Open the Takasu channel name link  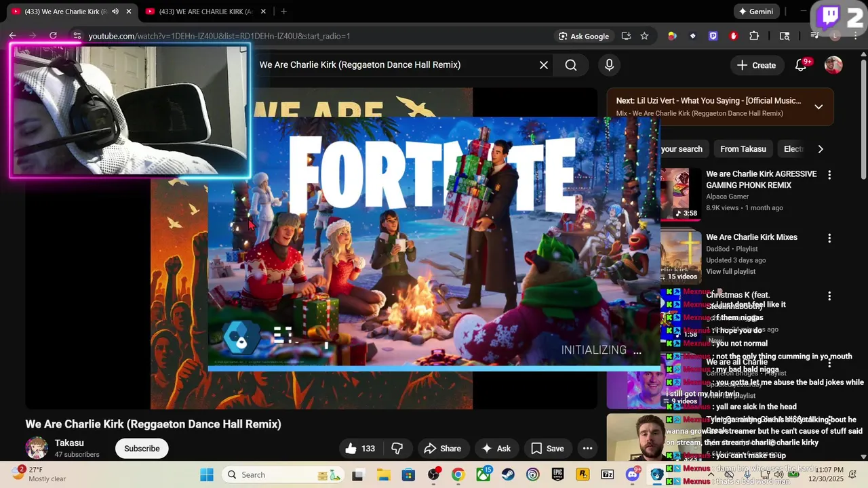(69, 443)
